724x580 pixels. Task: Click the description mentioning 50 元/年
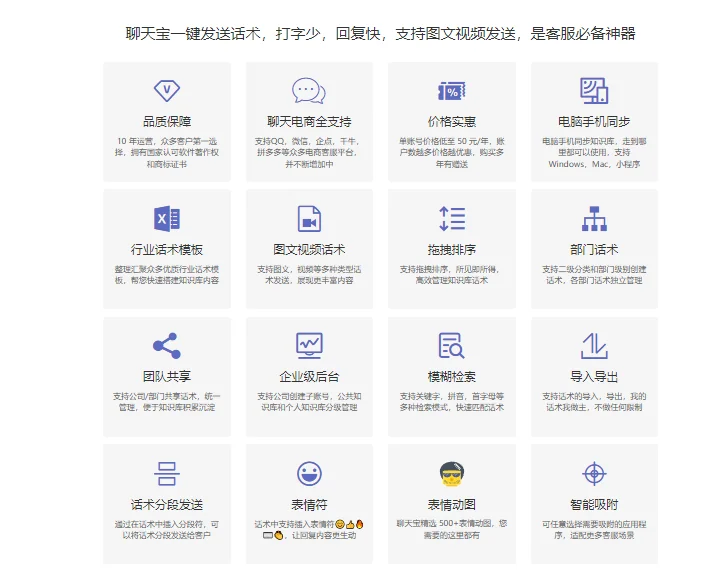(452, 152)
